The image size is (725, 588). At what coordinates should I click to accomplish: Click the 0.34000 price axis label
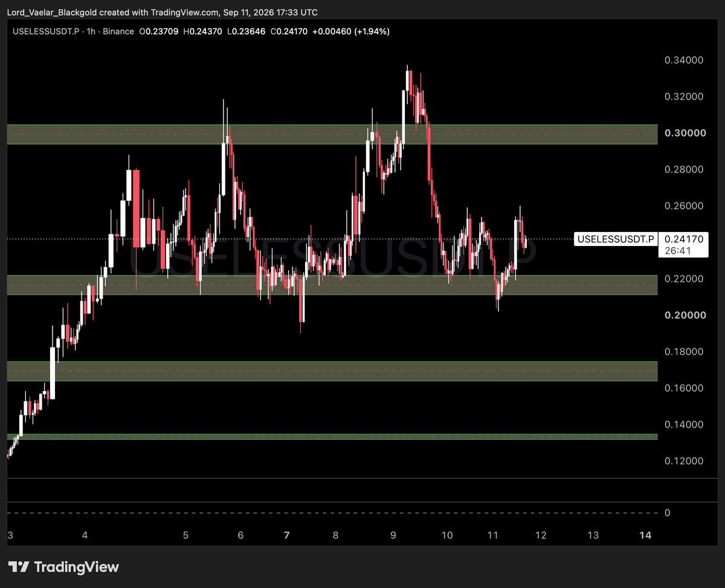click(x=684, y=60)
